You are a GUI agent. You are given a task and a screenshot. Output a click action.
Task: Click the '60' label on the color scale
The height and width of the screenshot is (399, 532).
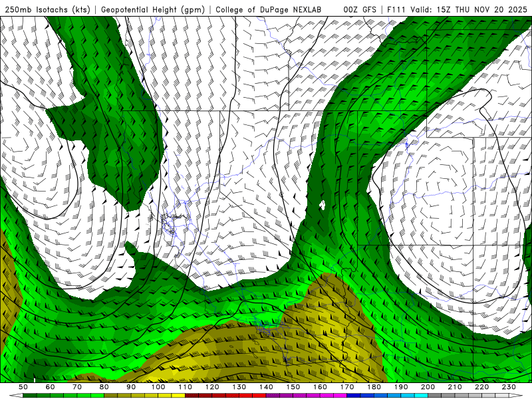51,387
